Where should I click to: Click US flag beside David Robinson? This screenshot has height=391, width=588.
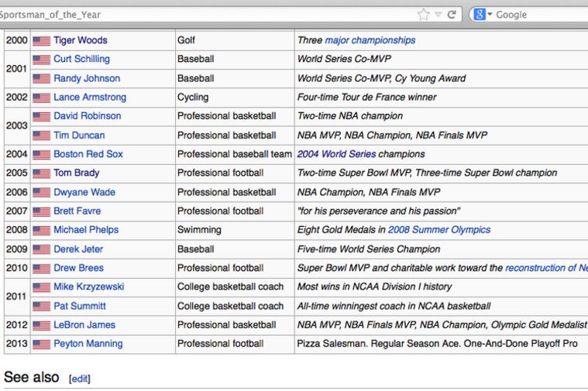41,117
